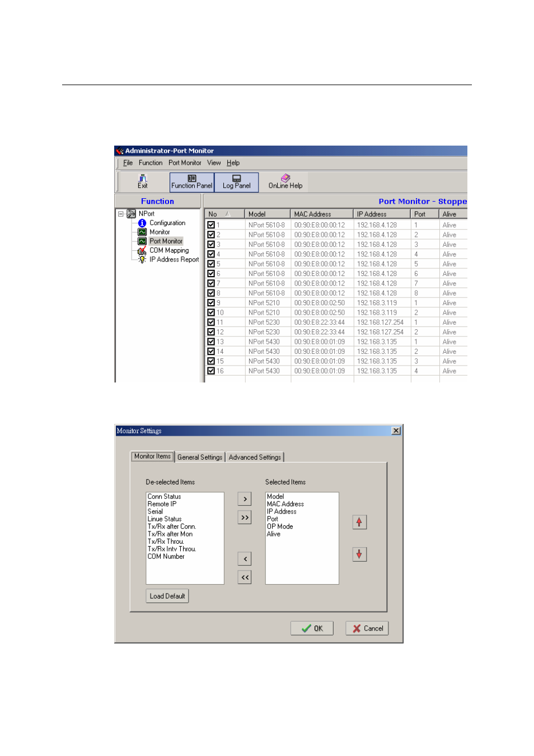Sort by the No column header

(x=225, y=214)
